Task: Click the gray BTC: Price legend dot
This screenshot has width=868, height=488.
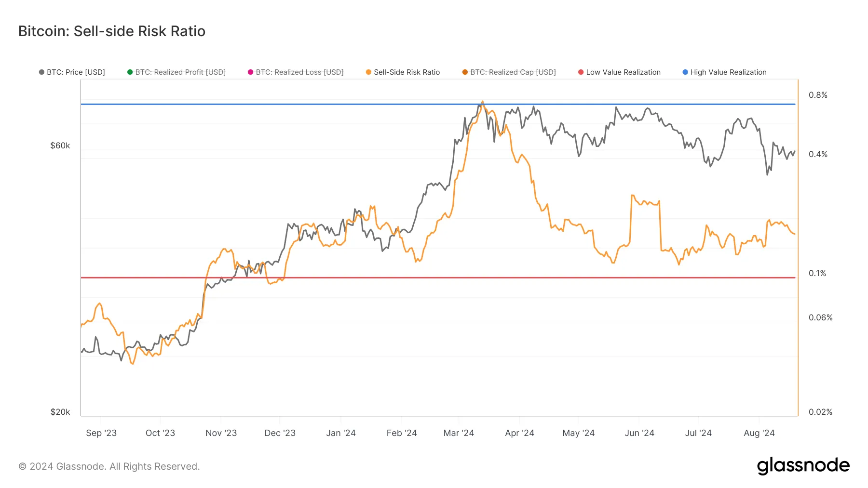Action: pos(41,72)
